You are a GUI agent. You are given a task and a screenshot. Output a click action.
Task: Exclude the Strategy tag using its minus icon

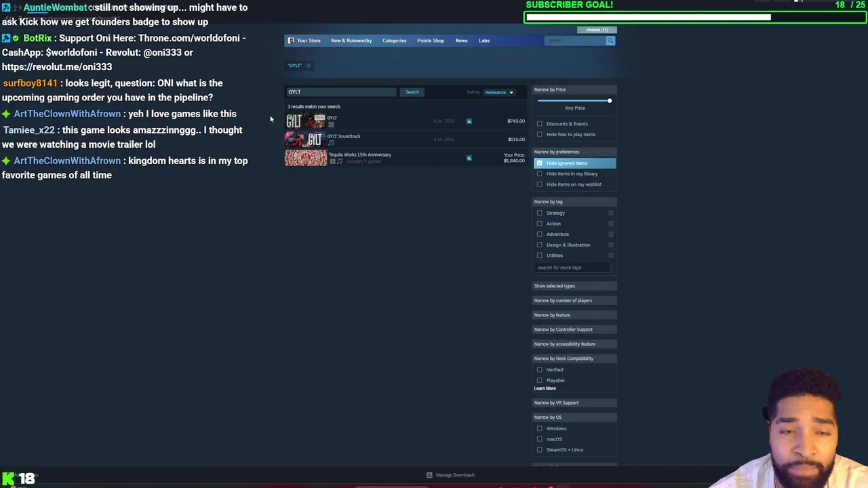[x=611, y=213]
